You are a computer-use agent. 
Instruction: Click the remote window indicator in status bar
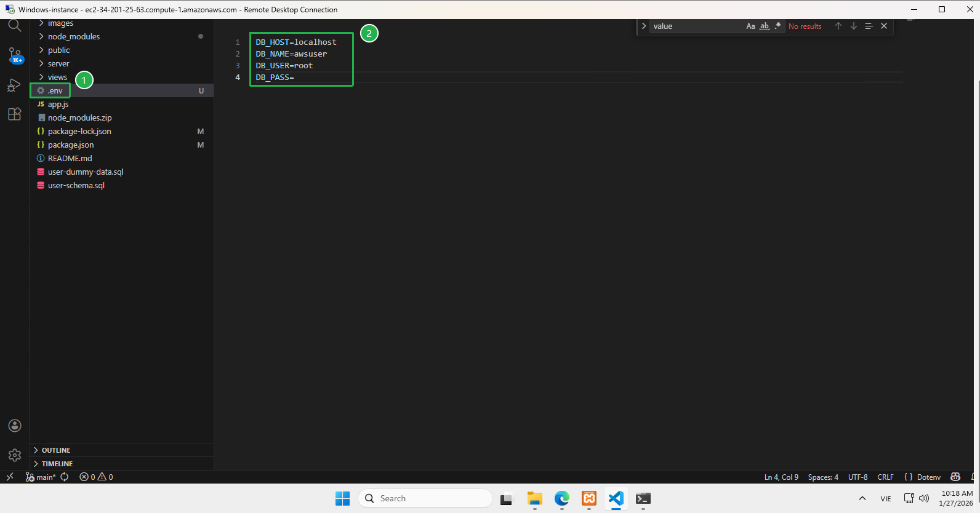[10, 477]
